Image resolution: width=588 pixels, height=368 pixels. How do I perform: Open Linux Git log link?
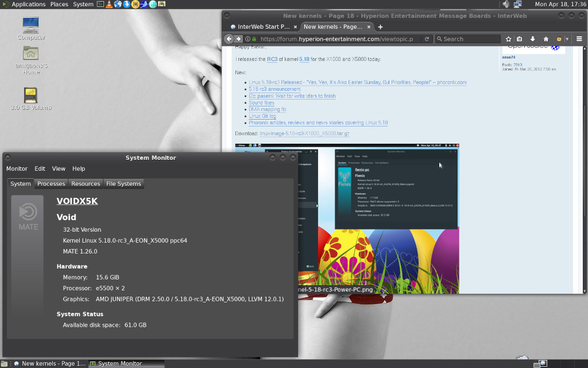262,116
